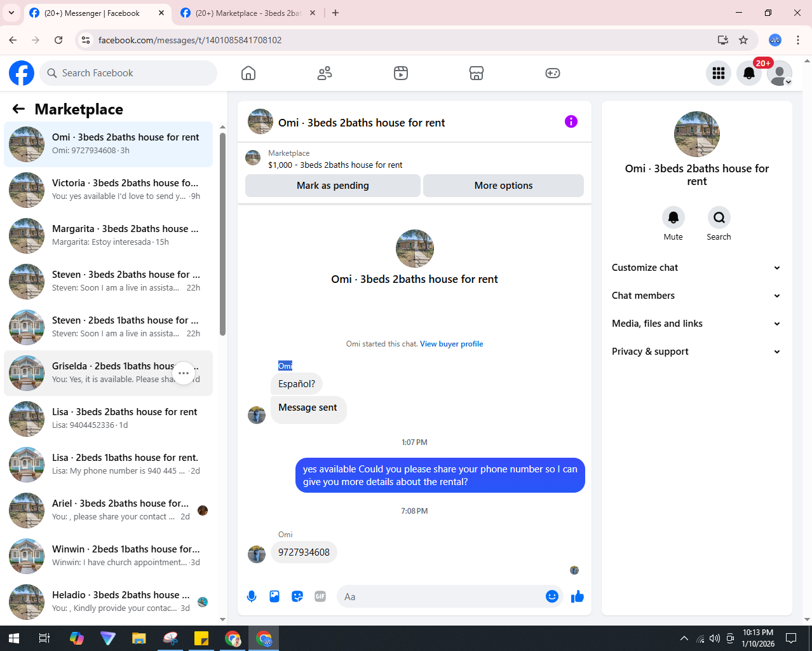Open Ariel 3beds 2baths conversation

pos(109,511)
